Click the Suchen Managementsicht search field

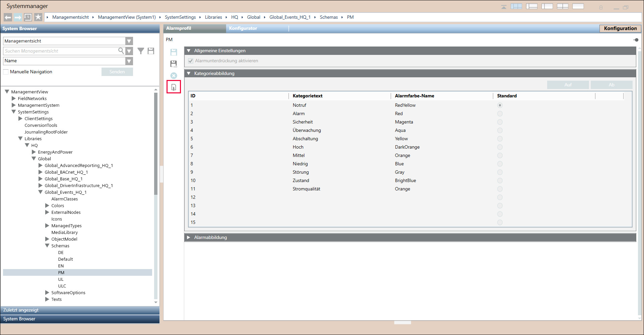[x=60, y=51]
